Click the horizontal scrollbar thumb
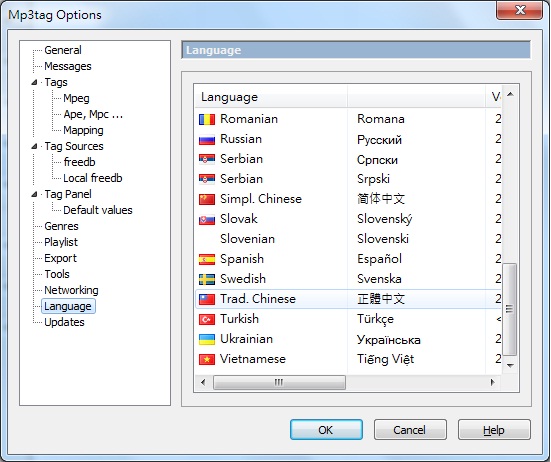The width and height of the screenshot is (551, 462). point(279,382)
